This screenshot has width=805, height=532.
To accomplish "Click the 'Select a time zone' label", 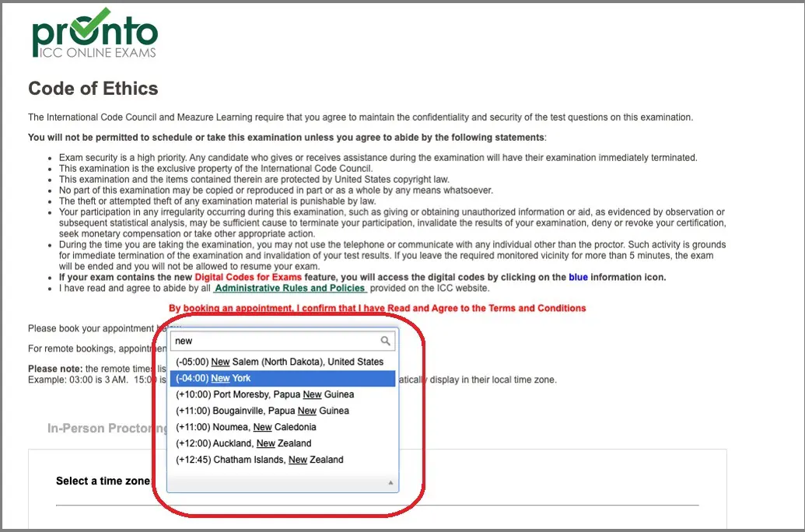I will 103,481.
